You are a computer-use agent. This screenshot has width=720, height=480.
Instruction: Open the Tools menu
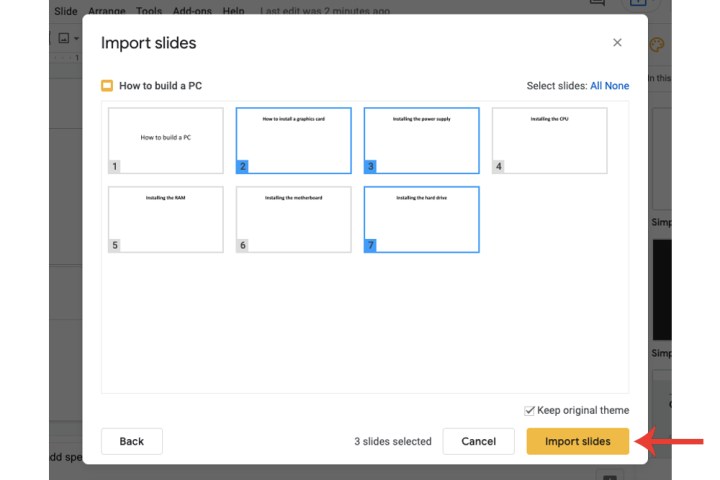click(149, 11)
